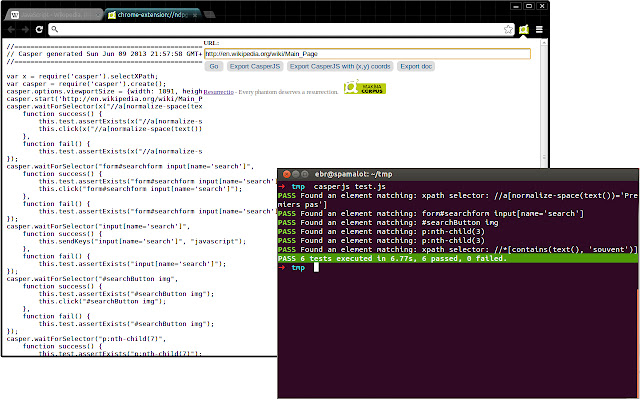Click the browser back arrow
The image size is (640, 400).
(x=11, y=30)
